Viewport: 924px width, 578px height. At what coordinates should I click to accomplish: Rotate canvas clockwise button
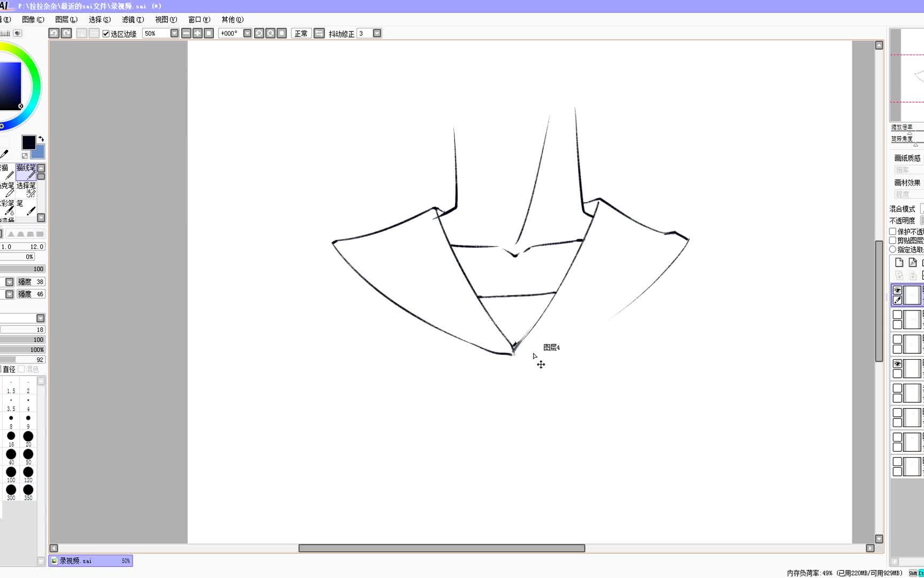point(271,33)
